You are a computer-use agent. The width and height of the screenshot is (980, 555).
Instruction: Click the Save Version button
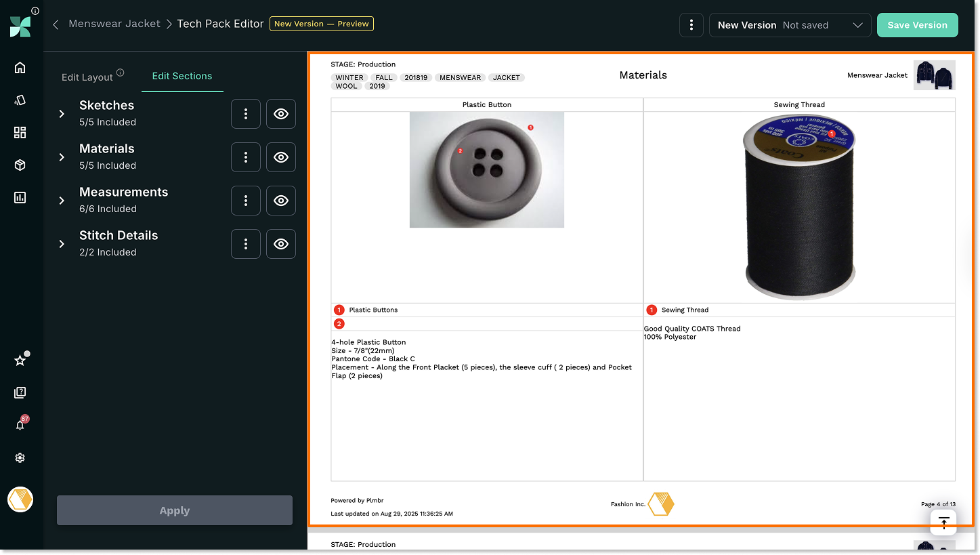917,25
